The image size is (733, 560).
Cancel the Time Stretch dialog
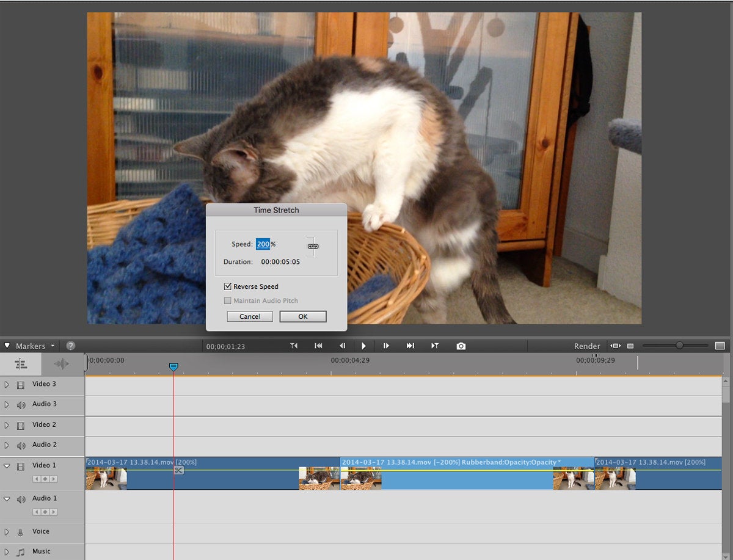click(x=250, y=316)
